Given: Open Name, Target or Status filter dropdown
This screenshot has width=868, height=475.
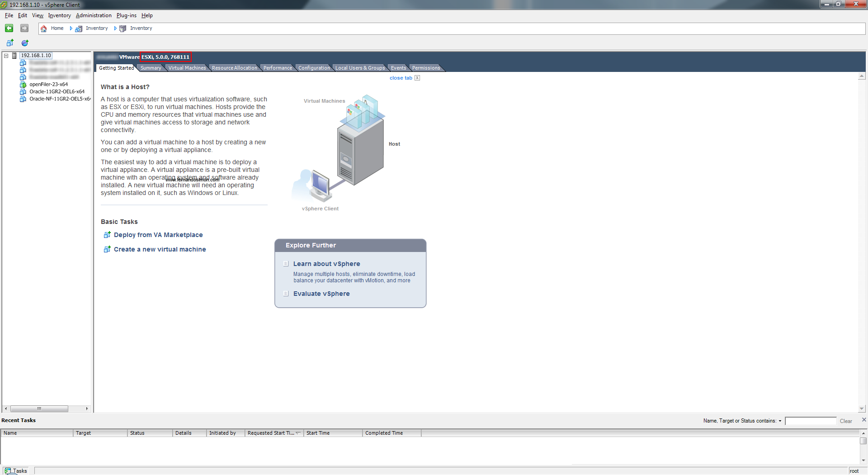Looking at the screenshot, I should pyautogui.click(x=780, y=421).
